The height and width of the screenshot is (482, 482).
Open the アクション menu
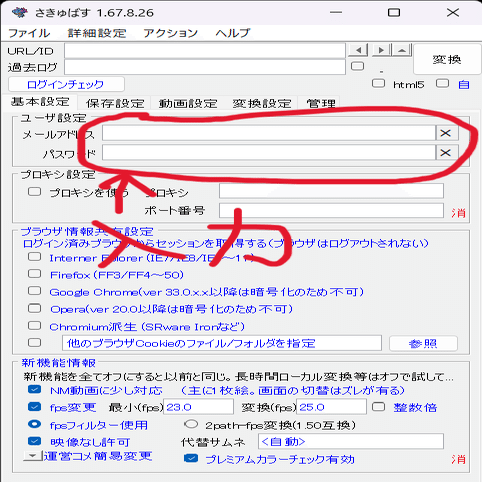point(171,33)
